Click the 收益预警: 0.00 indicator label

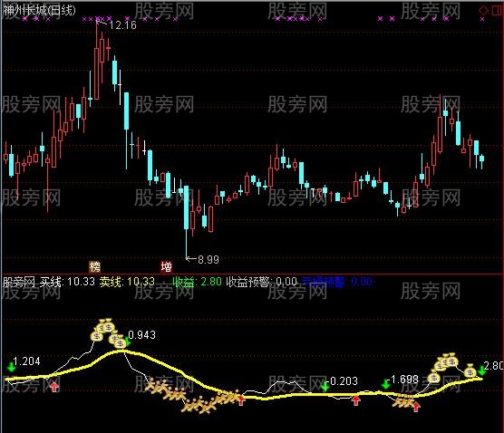(261, 282)
